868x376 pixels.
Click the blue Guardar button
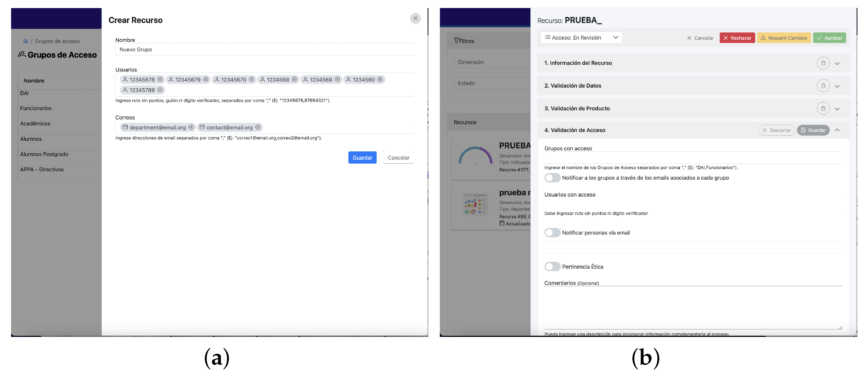(362, 157)
